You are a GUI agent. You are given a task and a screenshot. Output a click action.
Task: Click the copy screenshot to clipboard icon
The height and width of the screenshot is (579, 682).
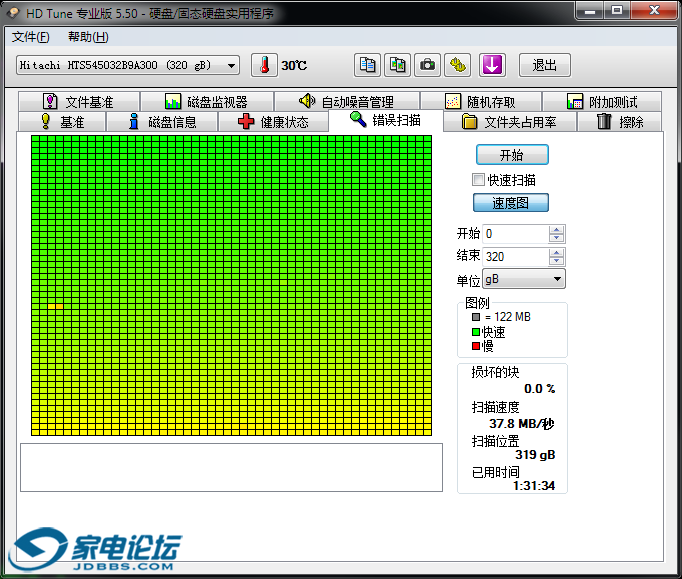(x=397, y=65)
